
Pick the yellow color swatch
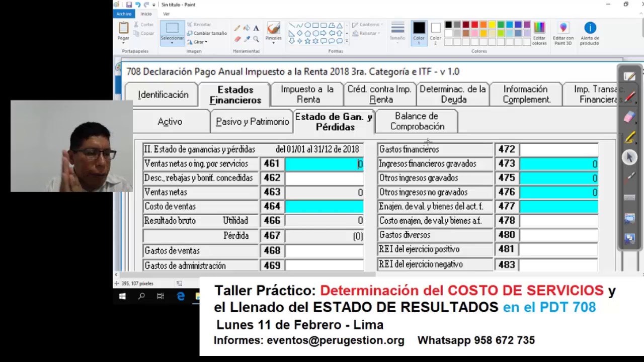(493, 25)
